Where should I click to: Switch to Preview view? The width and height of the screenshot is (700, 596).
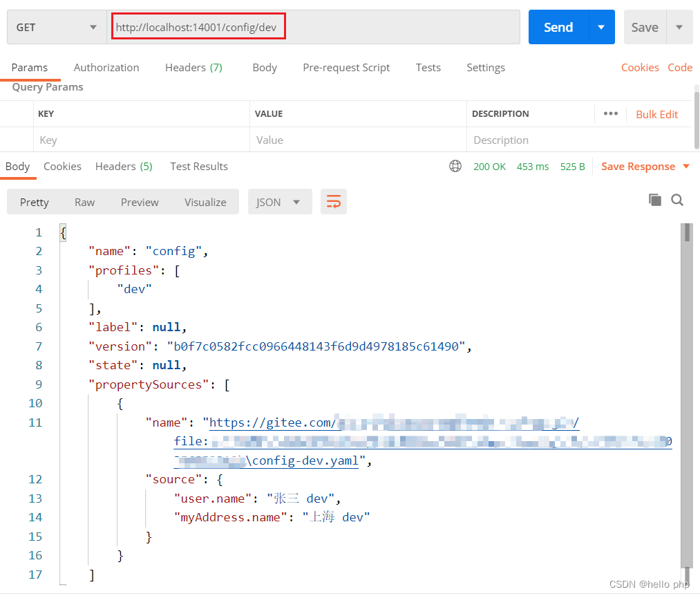point(140,202)
